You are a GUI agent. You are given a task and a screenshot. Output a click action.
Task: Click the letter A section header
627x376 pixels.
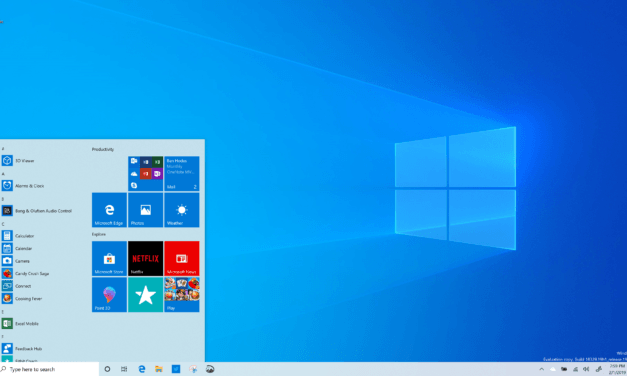(x=3, y=174)
